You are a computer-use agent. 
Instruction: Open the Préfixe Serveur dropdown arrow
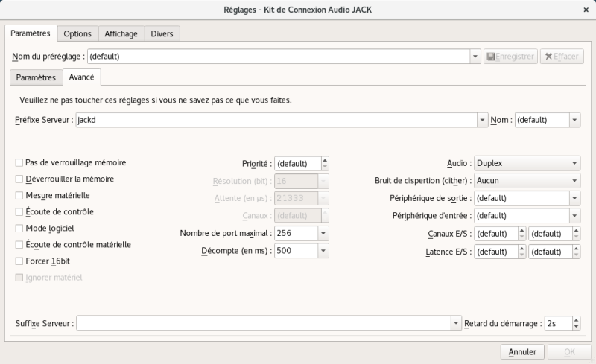tap(482, 120)
